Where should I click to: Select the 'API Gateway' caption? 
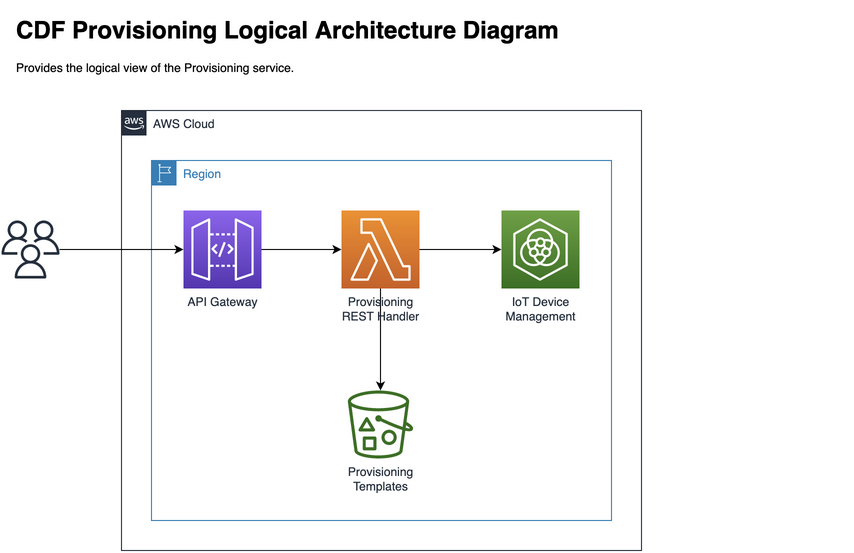222,302
